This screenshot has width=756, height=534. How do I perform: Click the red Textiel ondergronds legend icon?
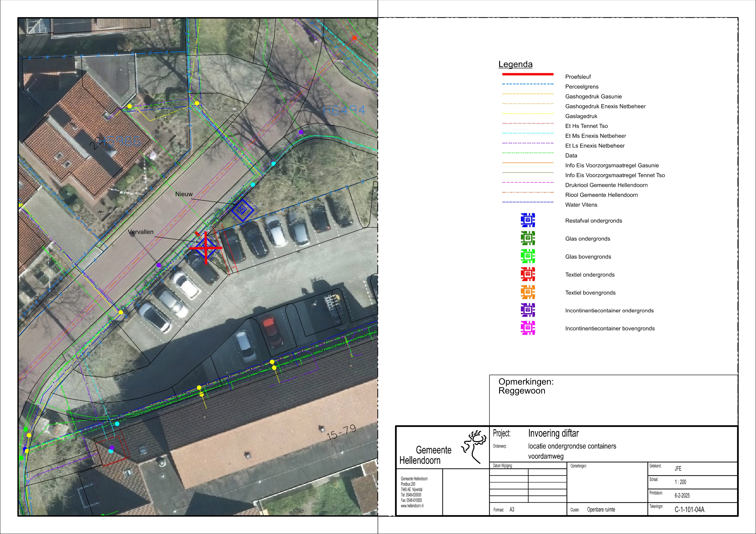[528, 274]
